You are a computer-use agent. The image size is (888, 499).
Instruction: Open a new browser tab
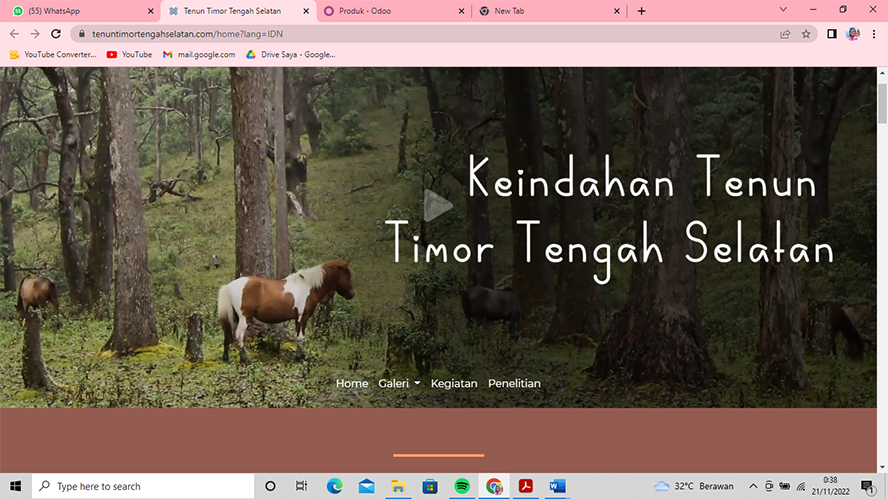pyautogui.click(x=641, y=11)
